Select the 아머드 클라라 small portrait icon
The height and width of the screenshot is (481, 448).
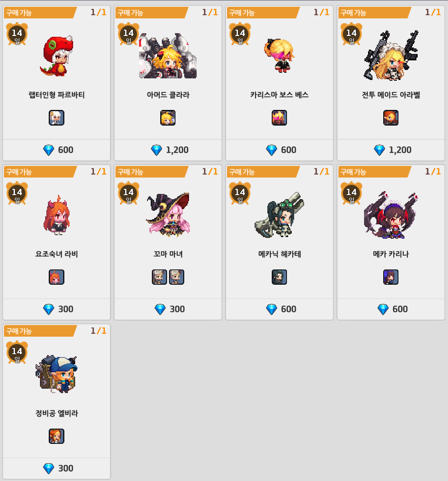tap(168, 118)
